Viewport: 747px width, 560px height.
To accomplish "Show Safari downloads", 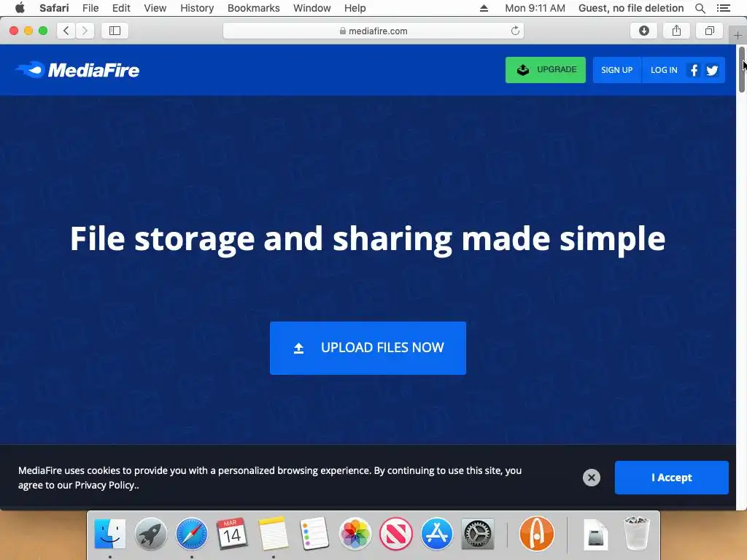I will click(x=643, y=31).
